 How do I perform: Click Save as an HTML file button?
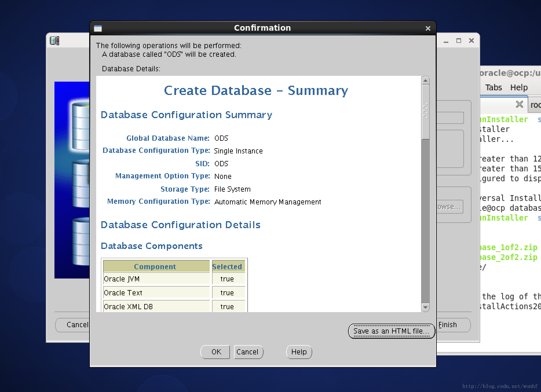tap(392, 331)
